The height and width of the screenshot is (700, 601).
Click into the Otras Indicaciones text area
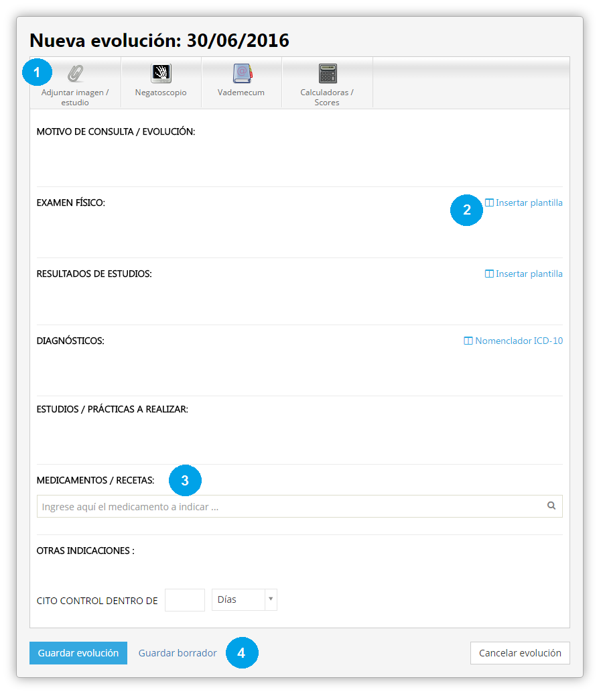point(299,571)
